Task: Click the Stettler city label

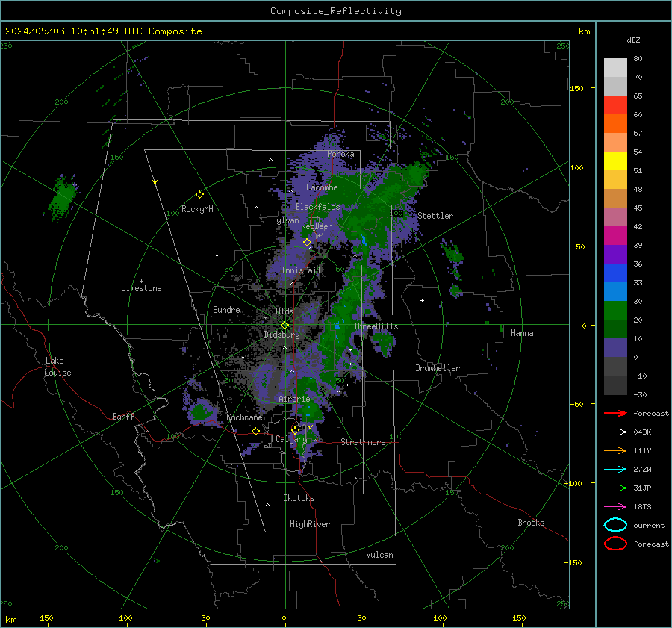Action: (x=435, y=216)
